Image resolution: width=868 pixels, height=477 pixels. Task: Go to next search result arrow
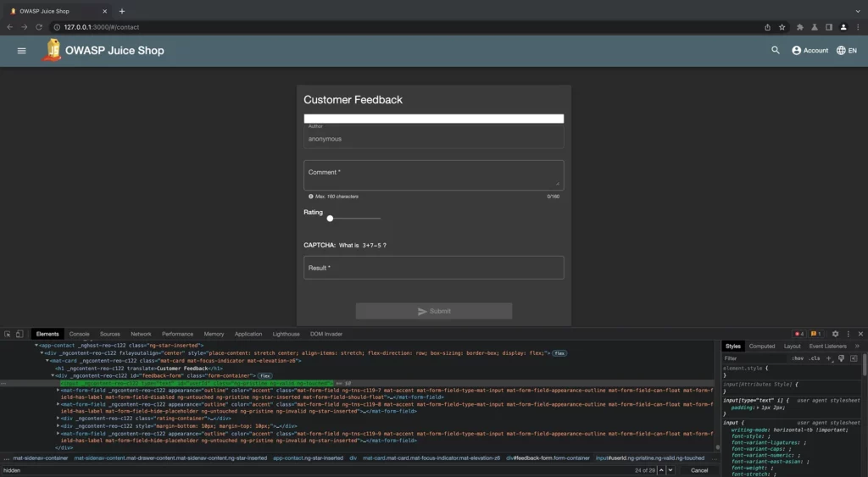670,470
